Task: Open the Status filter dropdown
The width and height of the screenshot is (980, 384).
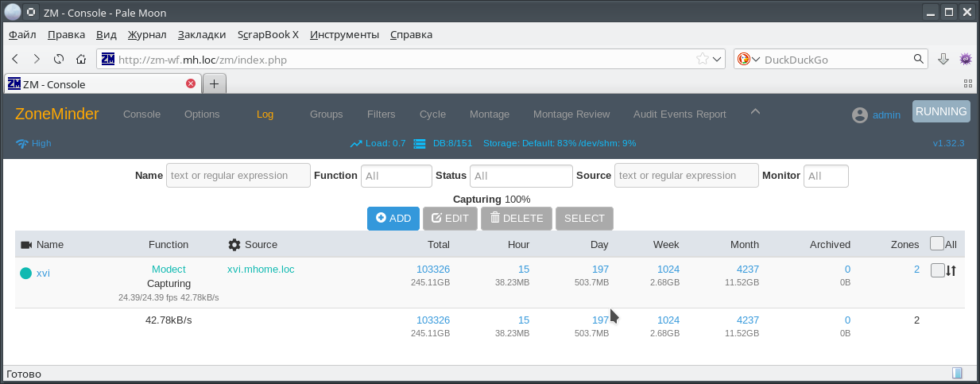Action: (521, 176)
